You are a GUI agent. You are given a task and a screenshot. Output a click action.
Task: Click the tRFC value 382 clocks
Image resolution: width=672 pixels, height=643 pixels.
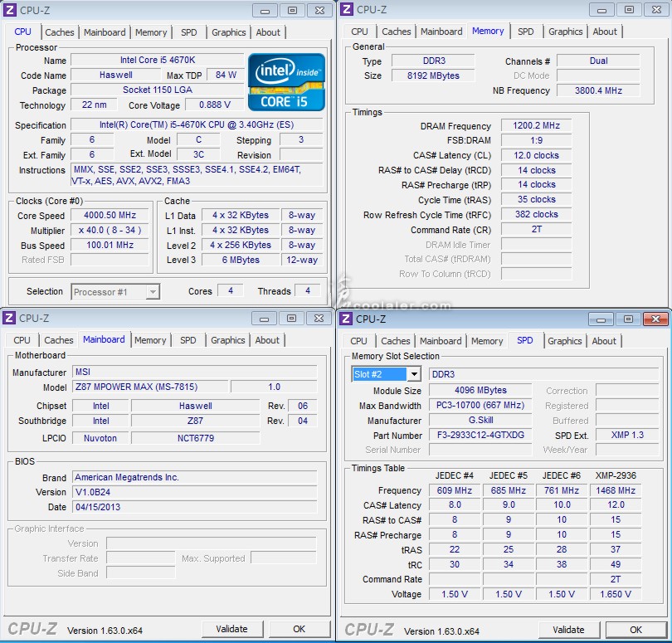(x=536, y=214)
